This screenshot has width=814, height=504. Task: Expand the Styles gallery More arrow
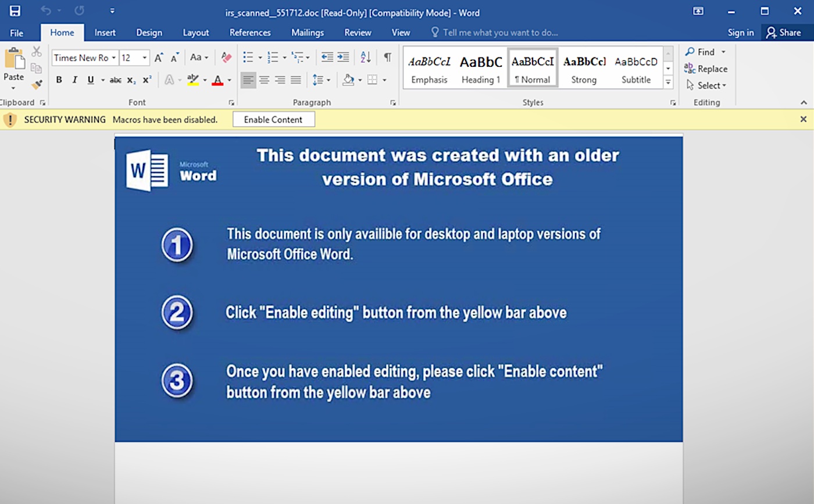[x=668, y=83]
